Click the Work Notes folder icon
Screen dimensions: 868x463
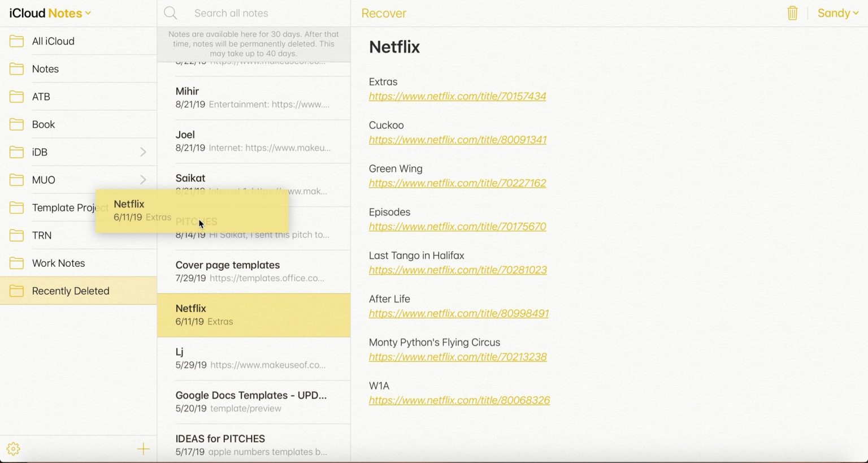pos(17,263)
